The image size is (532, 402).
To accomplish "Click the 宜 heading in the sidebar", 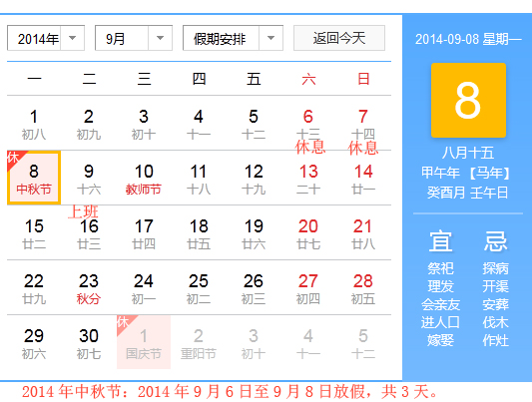I will point(440,241).
